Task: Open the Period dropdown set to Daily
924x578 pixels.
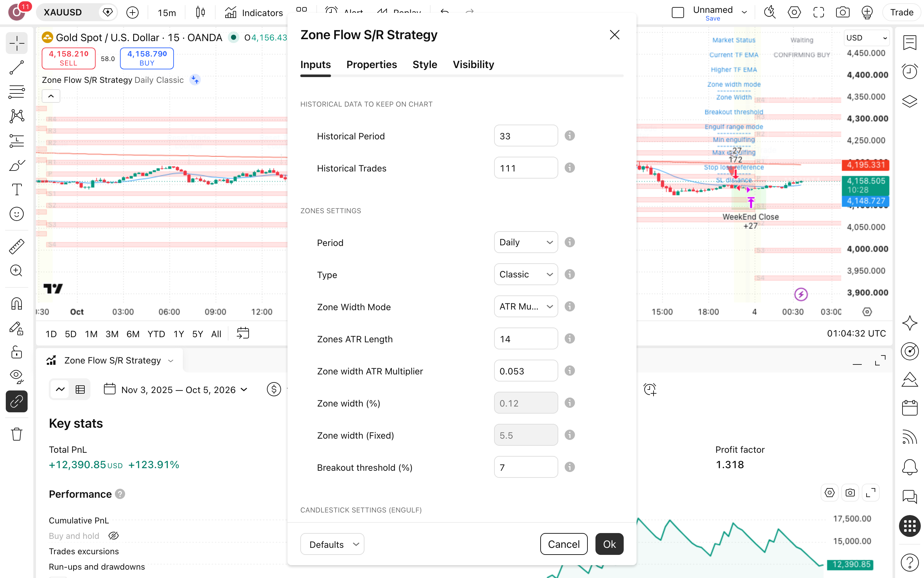Action: pyautogui.click(x=526, y=242)
